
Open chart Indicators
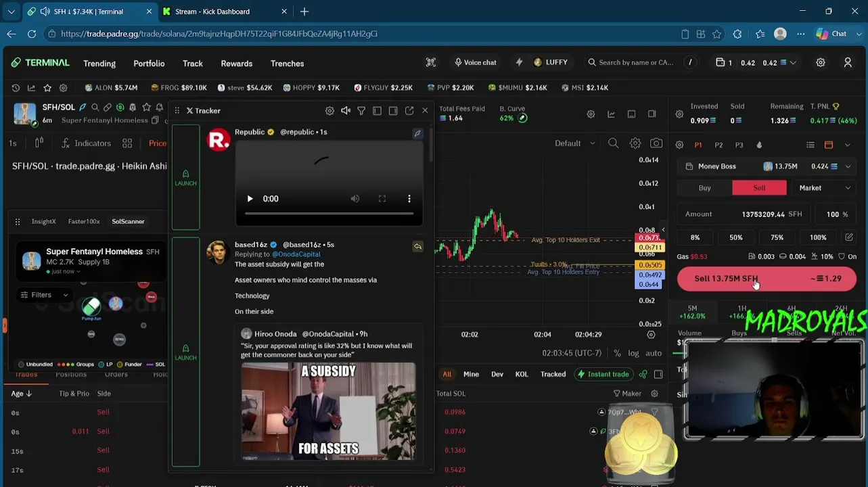click(86, 143)
